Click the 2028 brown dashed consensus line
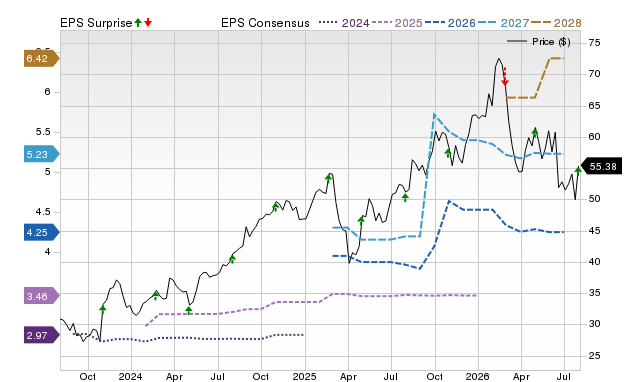 535,78
